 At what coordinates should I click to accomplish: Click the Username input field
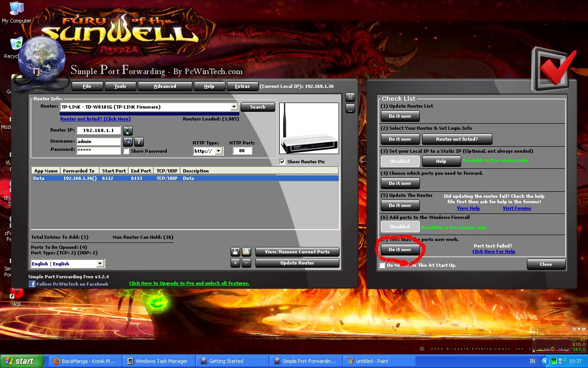pyautogui.click(x=99, y=142)
